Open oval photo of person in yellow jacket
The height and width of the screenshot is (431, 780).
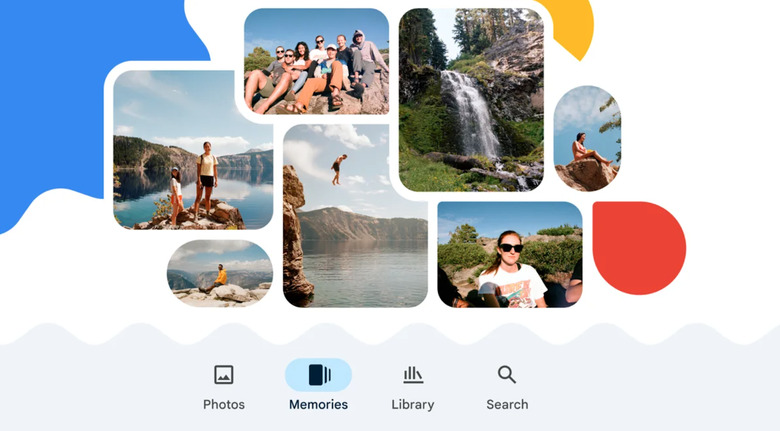click(220, 273)
